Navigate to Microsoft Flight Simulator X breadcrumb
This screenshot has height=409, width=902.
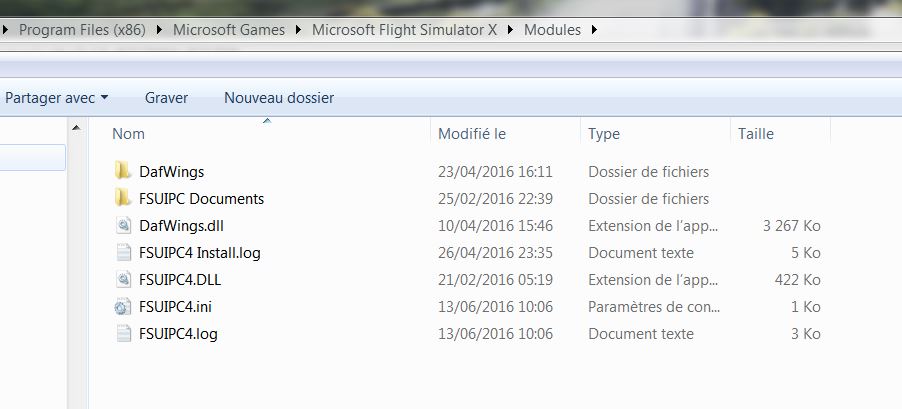pyautogui.click(x=404, y=30)
